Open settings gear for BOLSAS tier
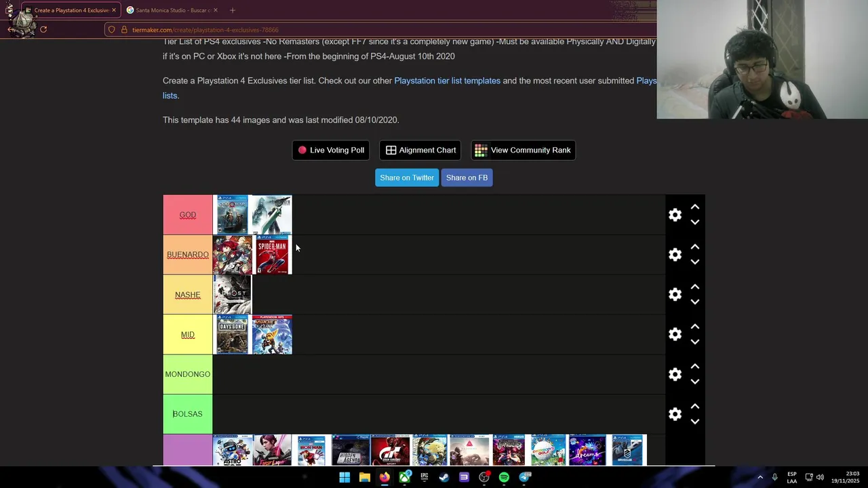Screen dimensions: 868x488 click(x=675, y=414)
